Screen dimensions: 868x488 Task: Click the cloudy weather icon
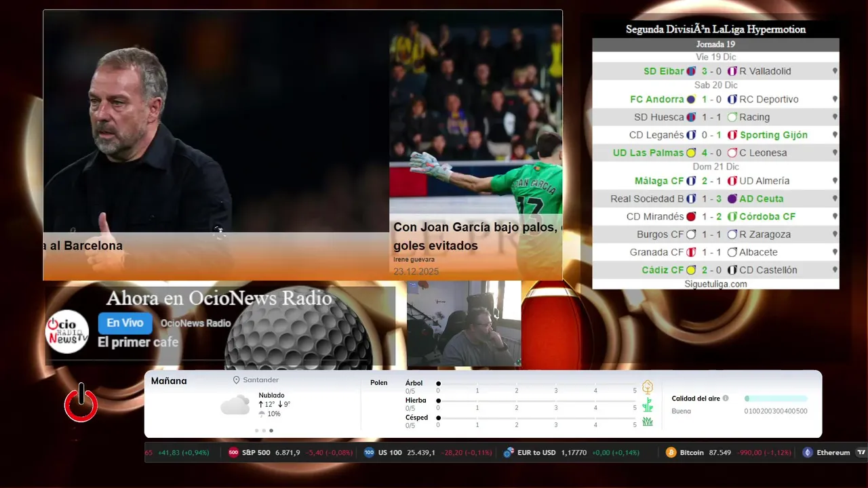(x=235, y=405)
